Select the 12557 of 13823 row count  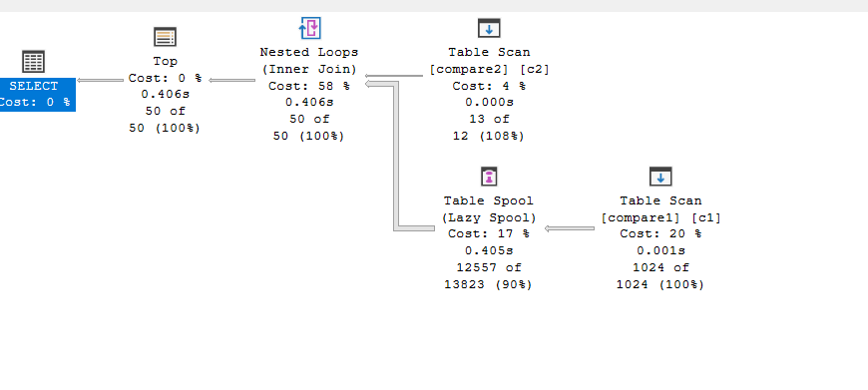click(x=488, y=276)
